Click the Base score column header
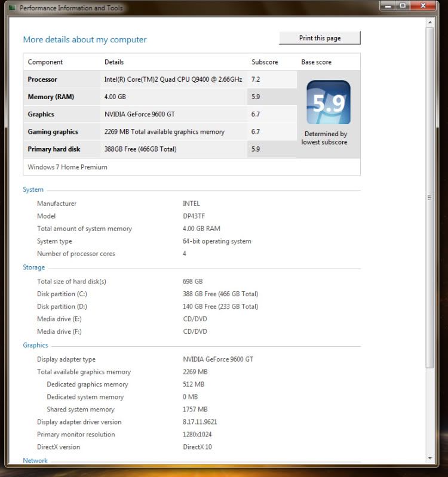The height and width of the screenshot is (477, 448). coord(316,62)
